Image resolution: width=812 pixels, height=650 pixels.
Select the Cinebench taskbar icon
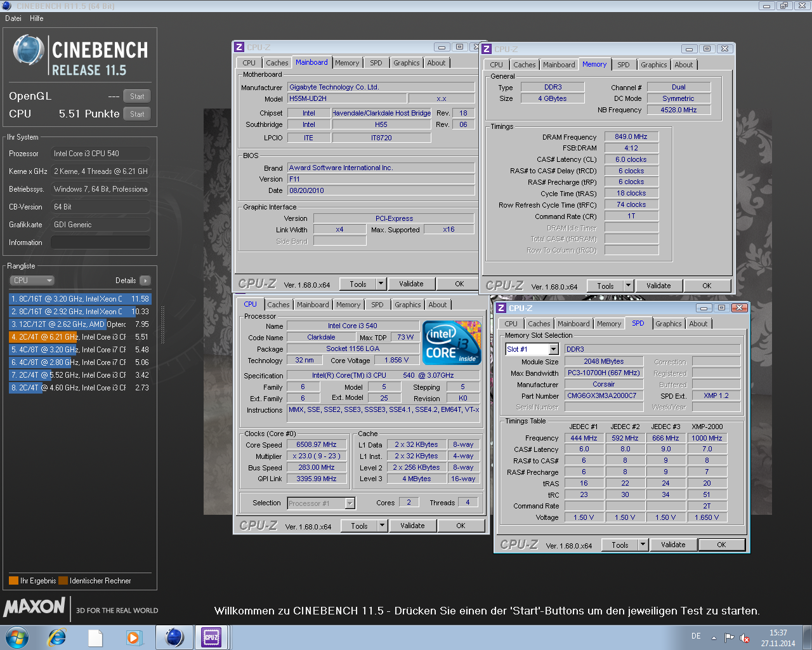[174, 637]
